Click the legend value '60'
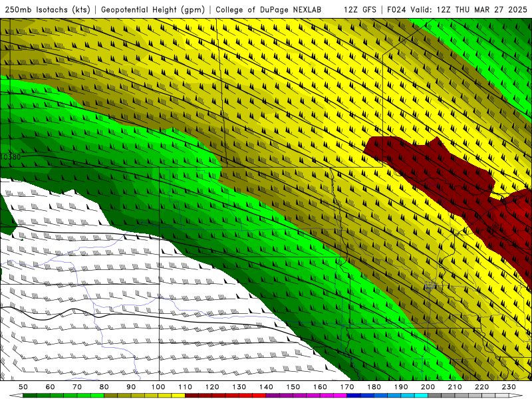The width and height of the screenshot is (532, 399). pyautogui.click(x=51, y=387)
